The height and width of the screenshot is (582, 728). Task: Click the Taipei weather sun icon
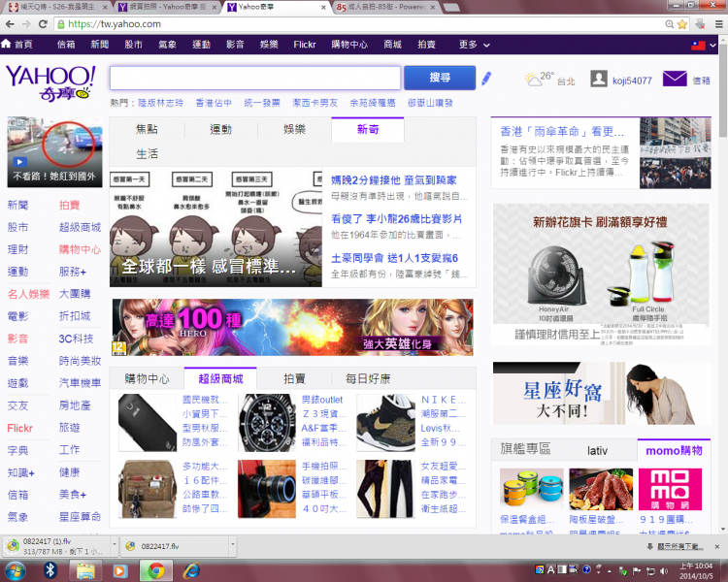(532, 80)
